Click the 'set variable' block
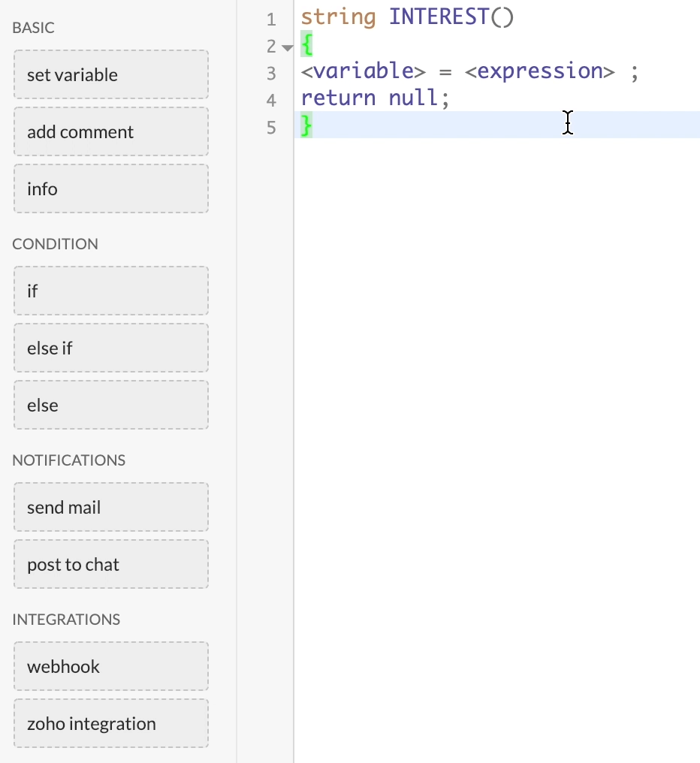The width and height of the screenshot is (700, 763). (110, 75)
